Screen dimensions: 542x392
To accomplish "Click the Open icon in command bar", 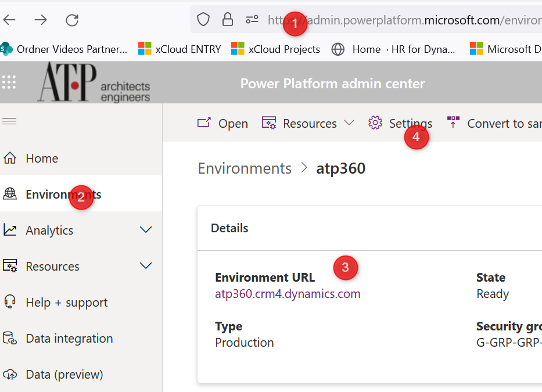I will coord(204,123).
